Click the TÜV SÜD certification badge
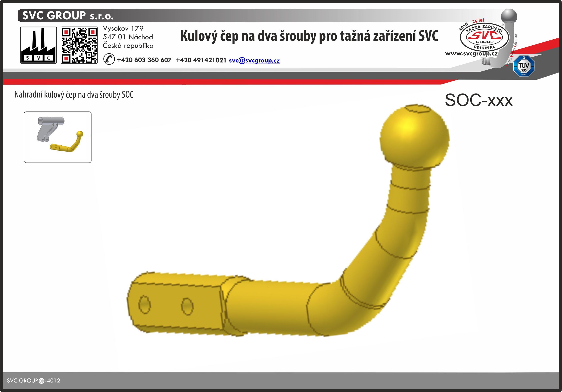 (x=524, y=66)
